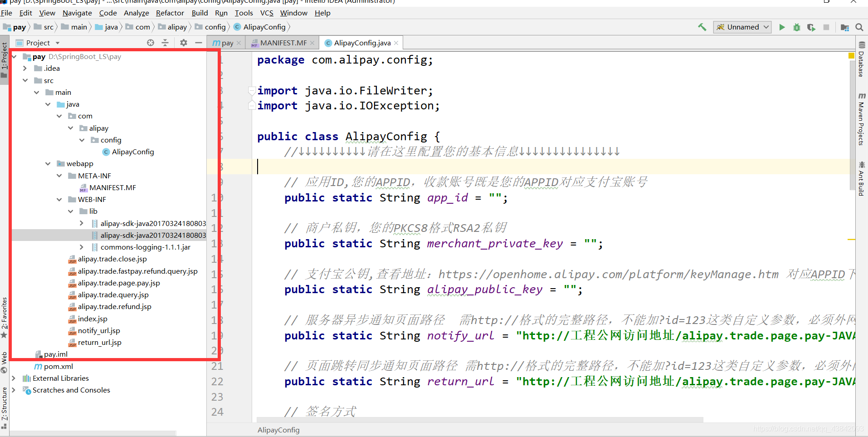This screenshot has height=437, width=868.
Task: Start debugging with the bug icon
Action: point(796,27)
